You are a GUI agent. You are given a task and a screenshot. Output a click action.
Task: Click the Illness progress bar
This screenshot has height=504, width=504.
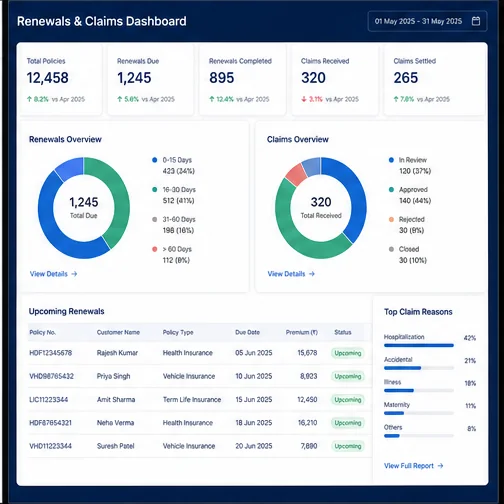(x=419, y=390)
